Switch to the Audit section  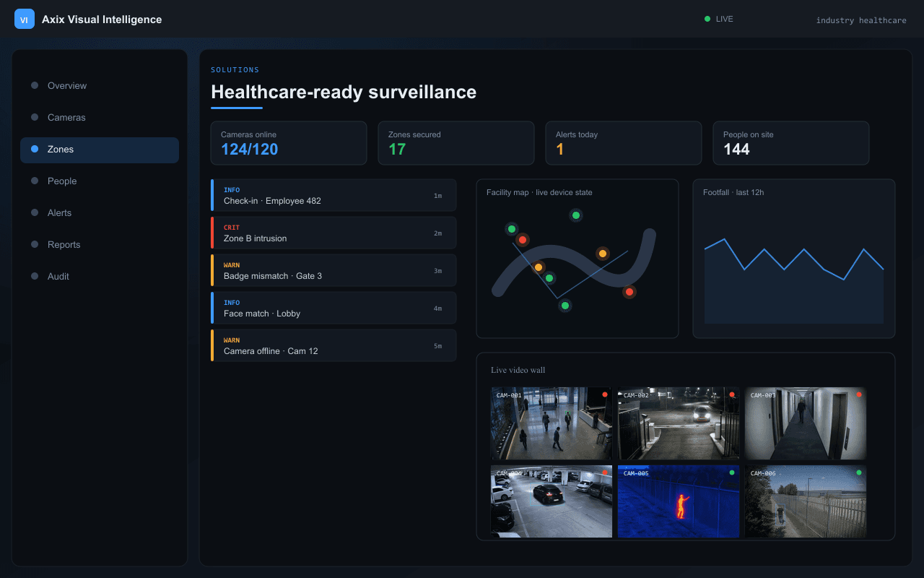[100, 276]
